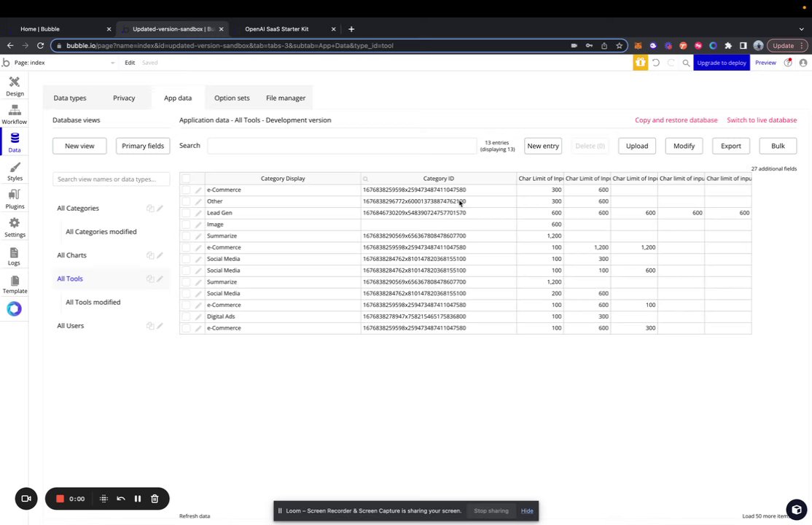Click the editor search magnifier icon
The width and height of the screenshot is (812, 525).
click(686, 63)
